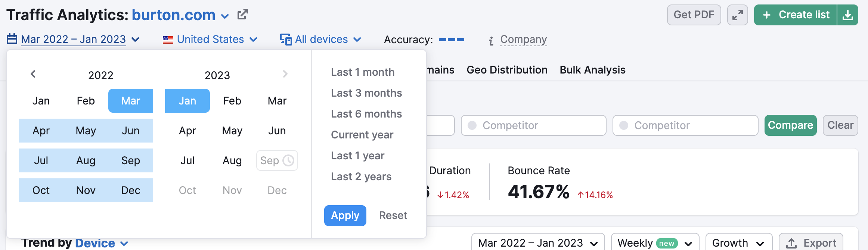Click the All devices icon
The width and height of the screenshot is (868, 250).
286,39
